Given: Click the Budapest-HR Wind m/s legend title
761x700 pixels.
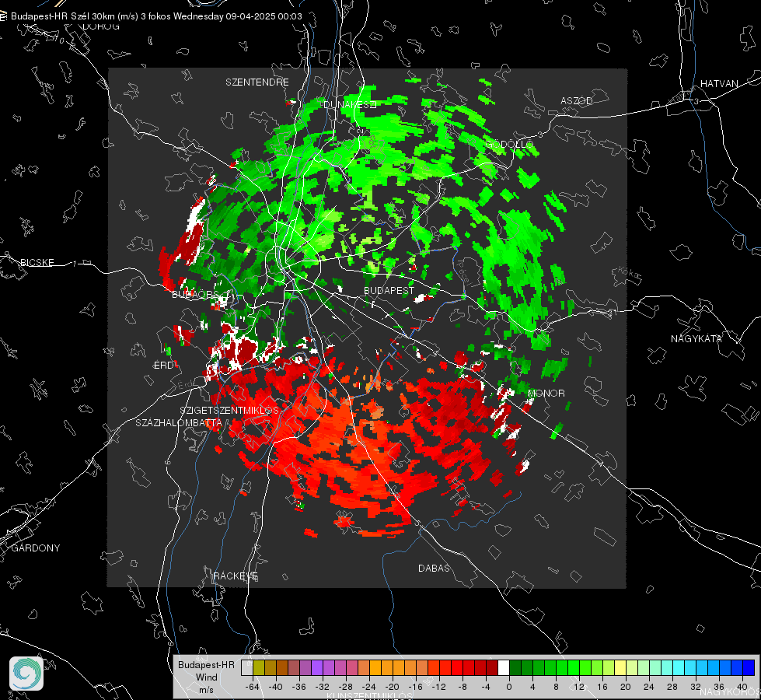Looking at the screenshot, I should [x=206, y=677].
